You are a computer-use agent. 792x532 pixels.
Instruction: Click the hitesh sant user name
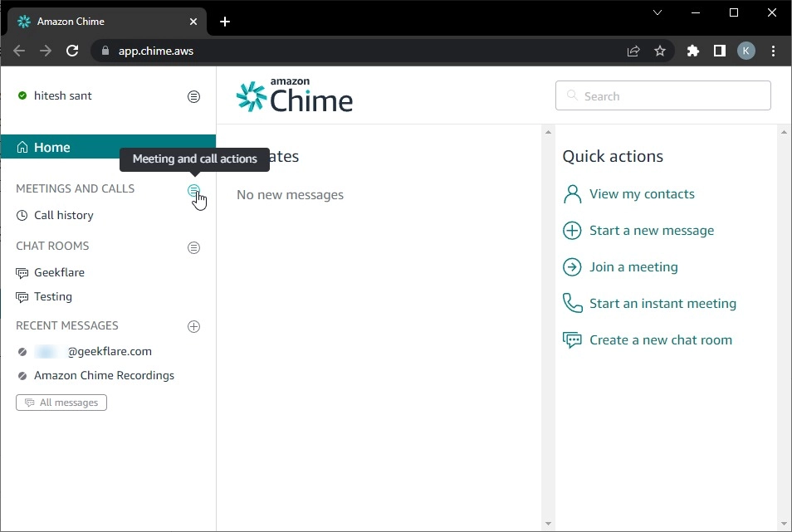62,96
